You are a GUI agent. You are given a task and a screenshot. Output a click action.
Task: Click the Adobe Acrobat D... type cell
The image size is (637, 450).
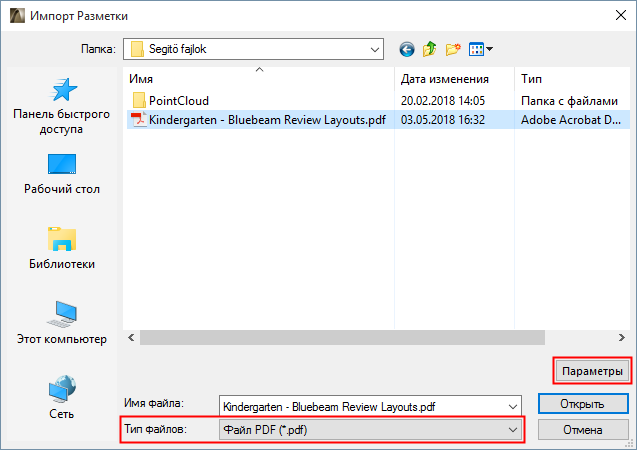[x=571, y=120]
